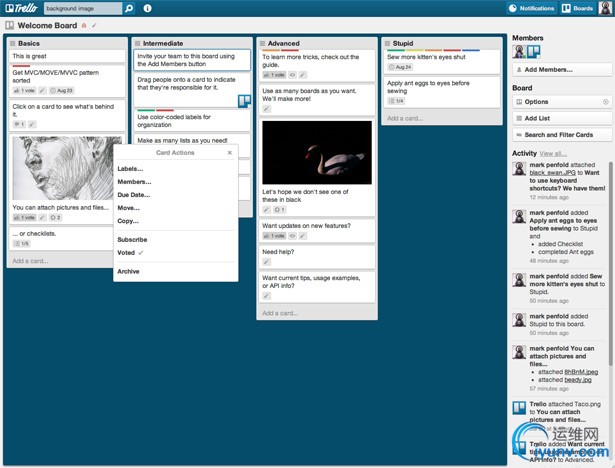Click Add a card... in Basics list
Image resolution: width=615 pixels, height=468 pixels.
[x=31, y=261]
